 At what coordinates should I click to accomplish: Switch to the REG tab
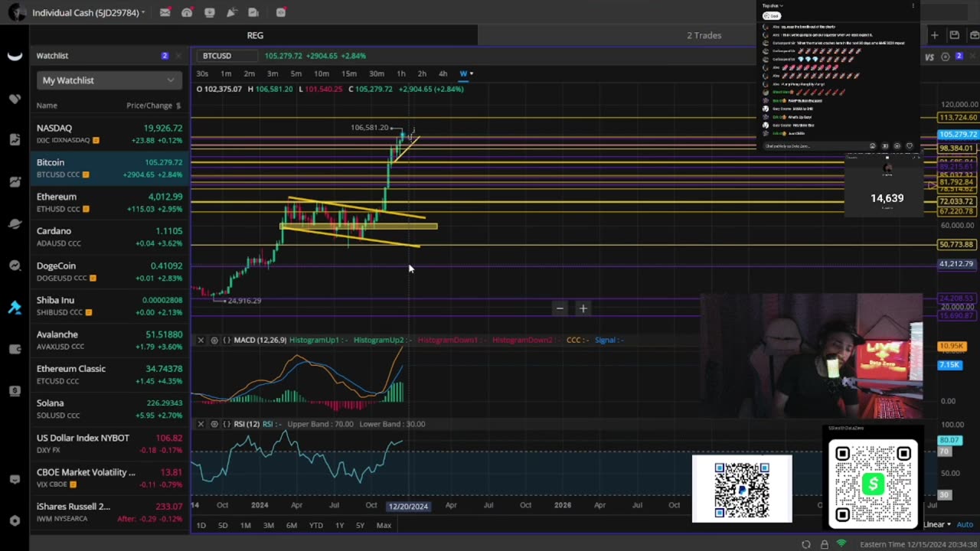pos(255,35)
